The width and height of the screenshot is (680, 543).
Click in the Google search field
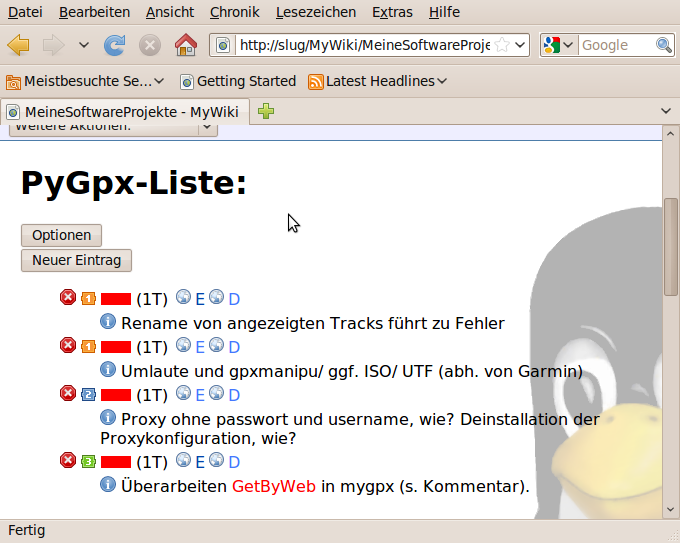click(x=615, y=45)
